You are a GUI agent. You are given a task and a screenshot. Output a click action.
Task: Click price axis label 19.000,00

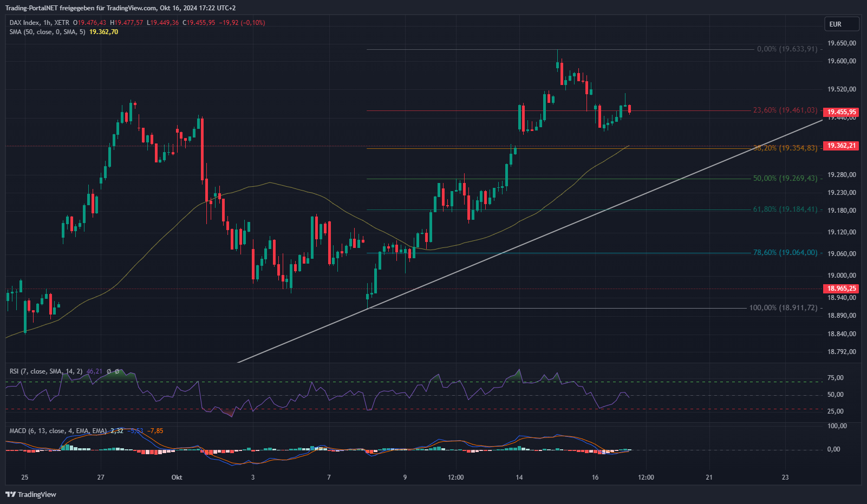[842, 276]
